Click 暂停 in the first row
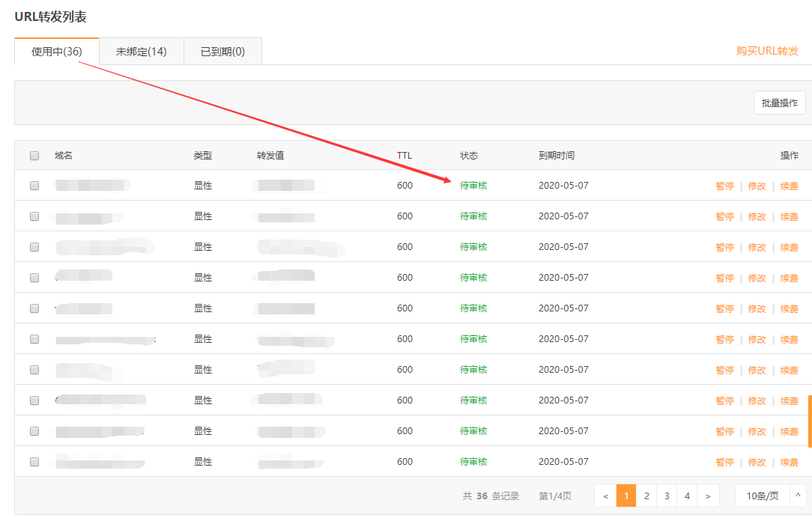 coord(724,186)
